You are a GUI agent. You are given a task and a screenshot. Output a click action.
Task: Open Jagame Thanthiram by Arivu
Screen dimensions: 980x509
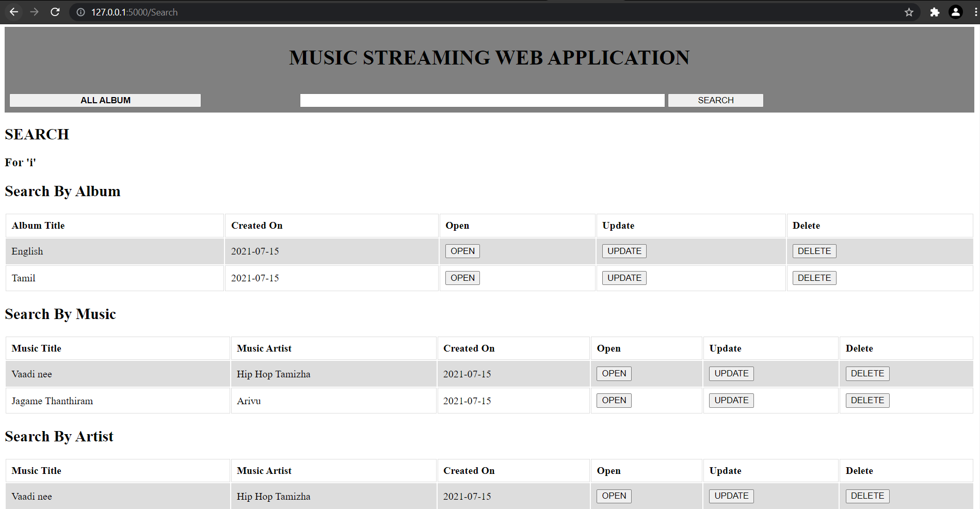point(614,400)
